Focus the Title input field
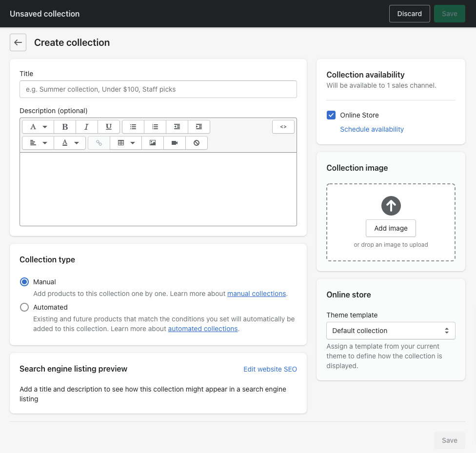This screenshot has height=453, width=476. pos(158,89)
